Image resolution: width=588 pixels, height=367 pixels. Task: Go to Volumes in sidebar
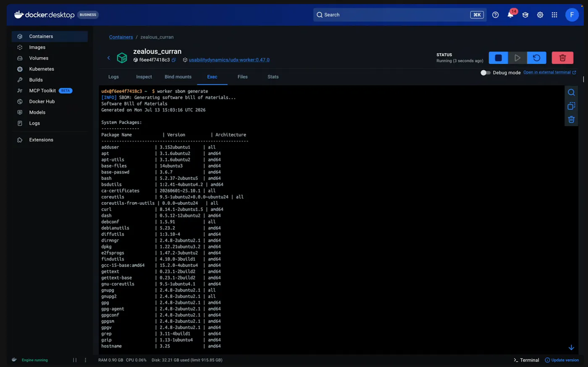point(50,58)
